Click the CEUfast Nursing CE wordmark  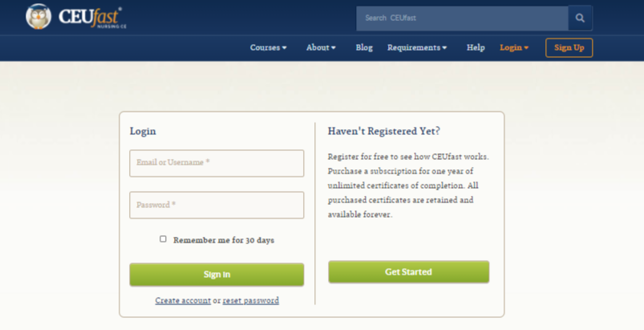[92, 18]
